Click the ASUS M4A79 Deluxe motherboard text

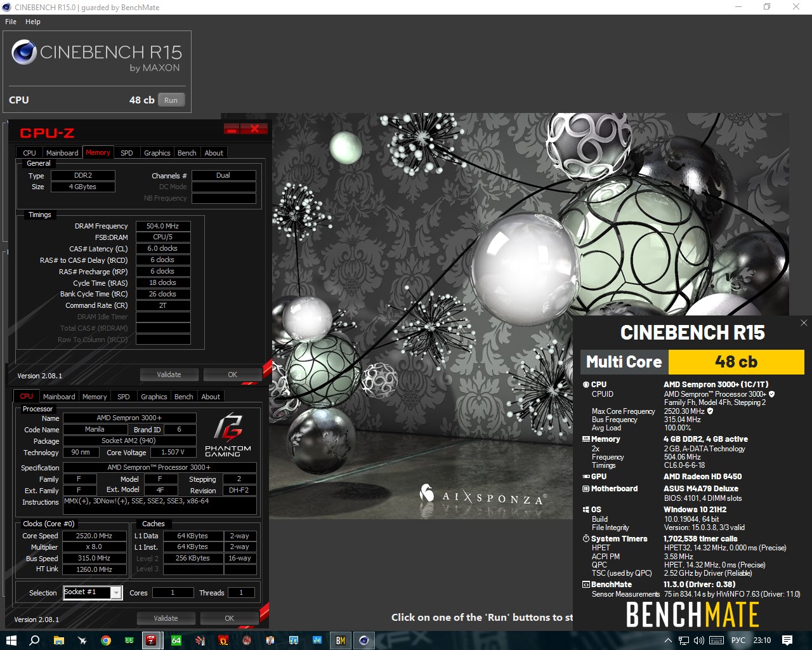coord(701,489)
